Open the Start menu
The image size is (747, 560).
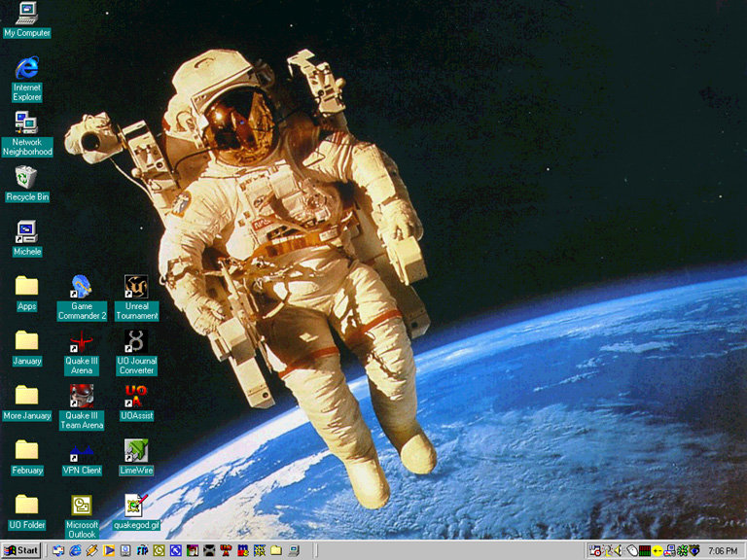pos(21,550)
